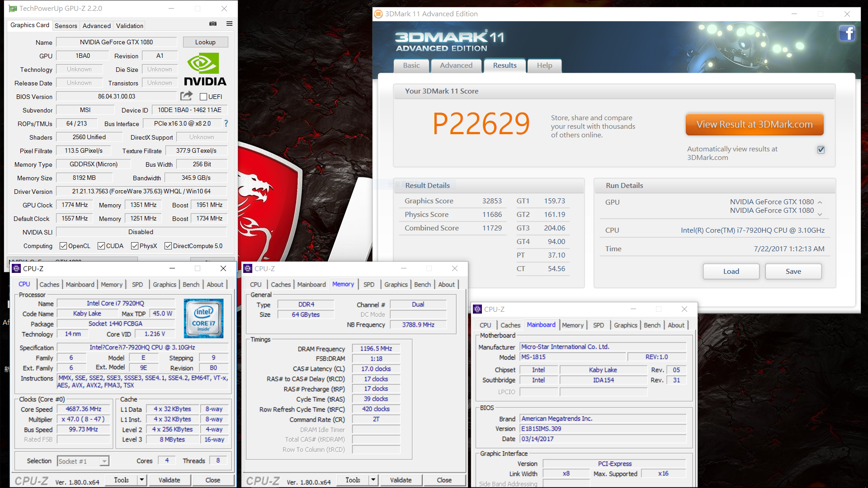The height and width of the screenshot is (488, 868).
Task: Click the 3DMark 11 title bar icon
Action: (x=378, y=14)
